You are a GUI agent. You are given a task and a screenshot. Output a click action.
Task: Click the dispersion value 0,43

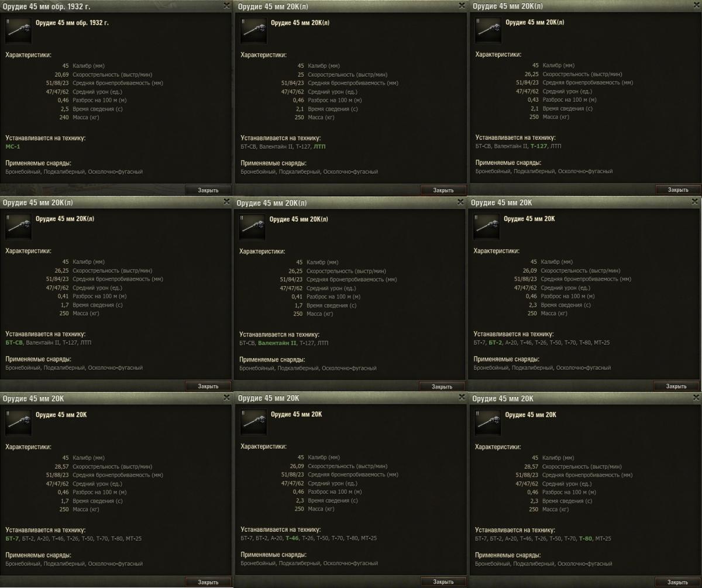pos(532,100)
